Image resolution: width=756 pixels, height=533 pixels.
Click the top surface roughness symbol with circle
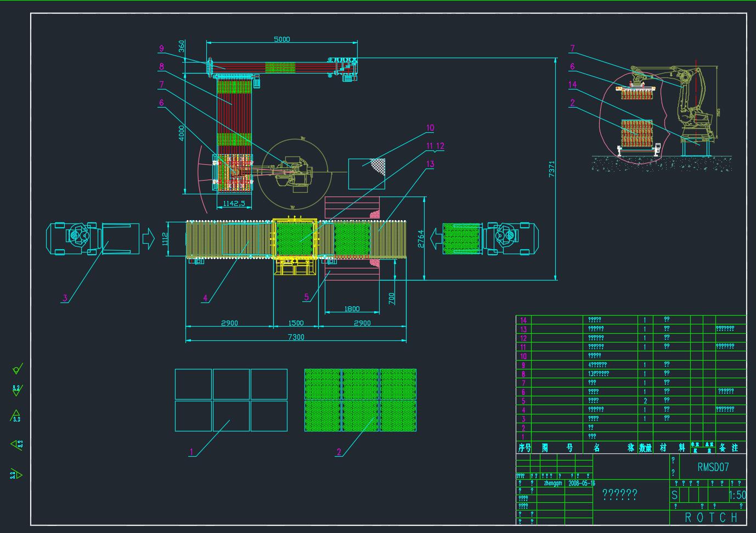coord(17,369)
